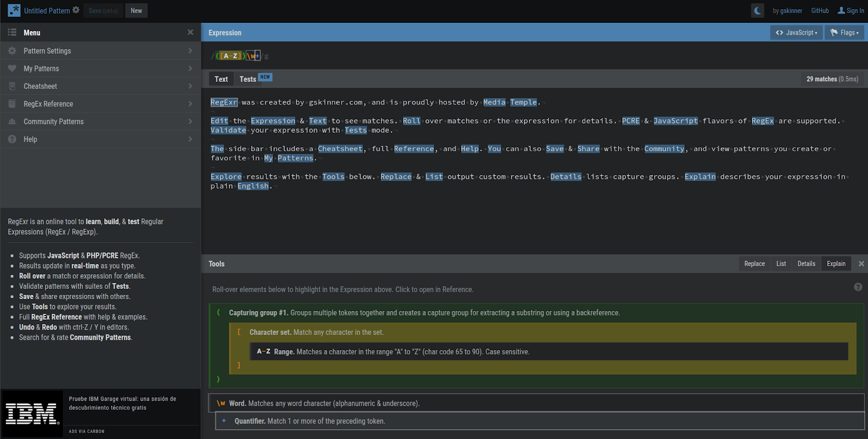Expand Pattern Settings menu item

(100, 51)
